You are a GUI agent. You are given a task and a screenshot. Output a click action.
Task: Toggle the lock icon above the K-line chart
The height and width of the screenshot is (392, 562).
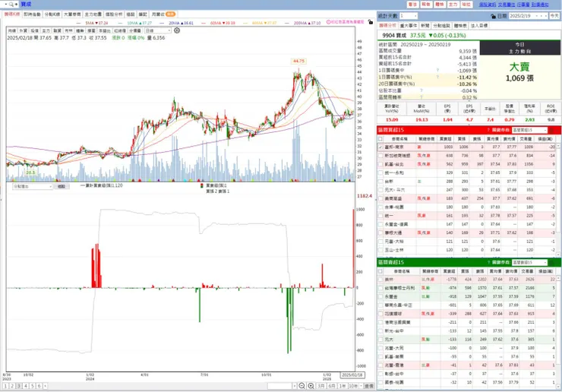click(371, 22)
